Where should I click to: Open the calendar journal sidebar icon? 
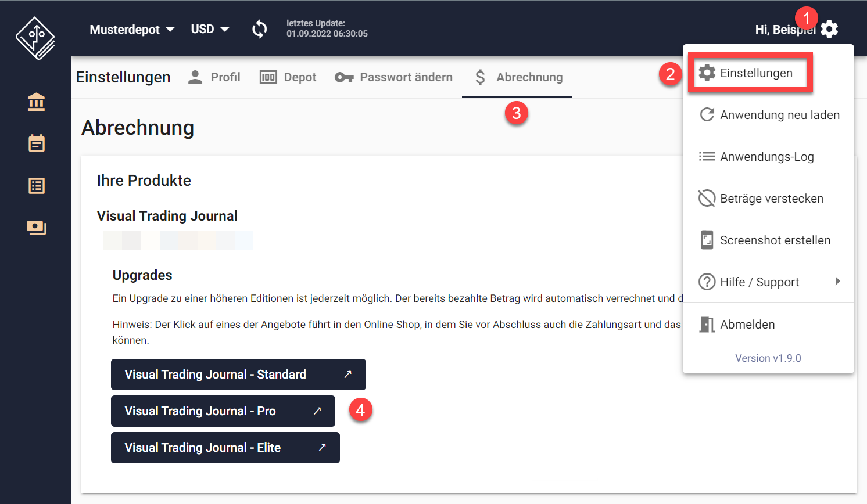coord(37,143)
